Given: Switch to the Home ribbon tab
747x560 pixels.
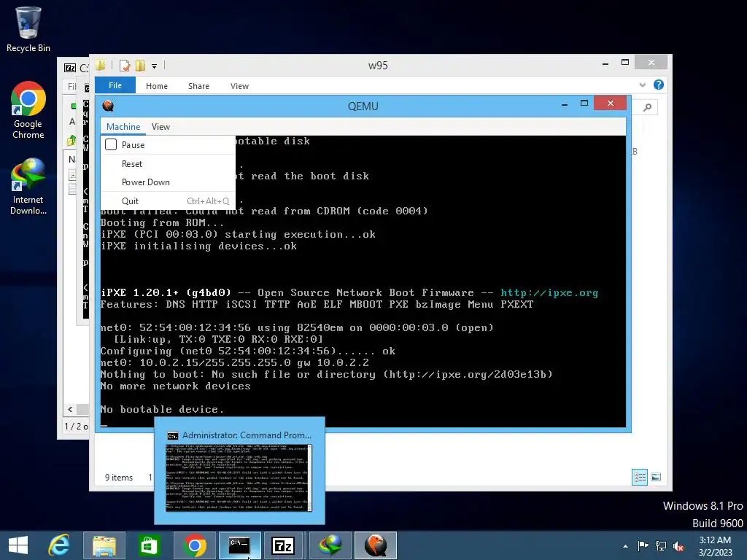Looking at the screenshot, I should 157,86.
